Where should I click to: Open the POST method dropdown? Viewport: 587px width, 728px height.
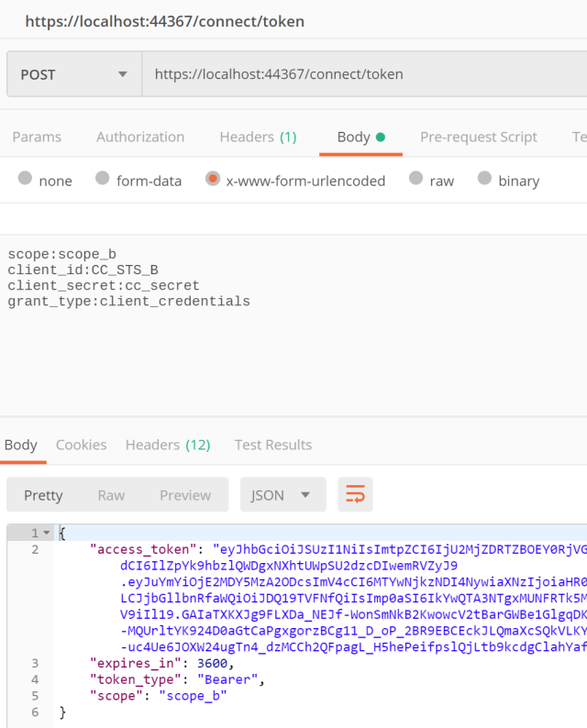(x=73, y=74)
